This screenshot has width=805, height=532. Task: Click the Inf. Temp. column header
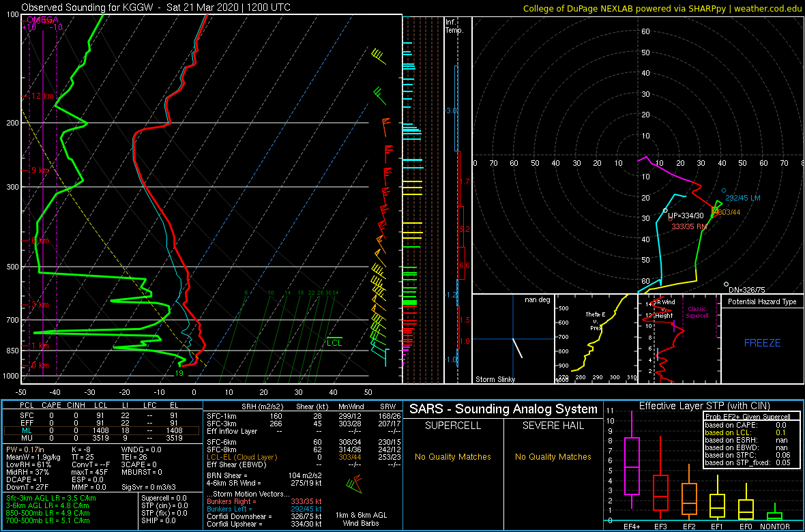454,26
